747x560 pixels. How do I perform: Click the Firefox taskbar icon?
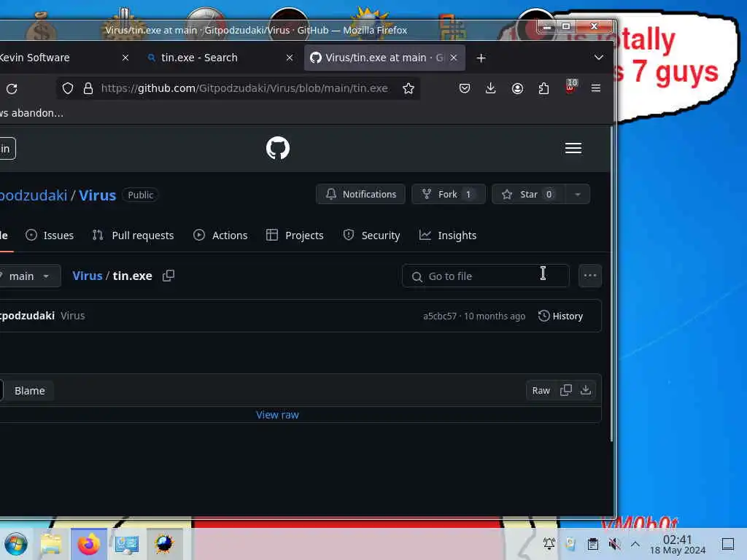click(x=88, y=544)
